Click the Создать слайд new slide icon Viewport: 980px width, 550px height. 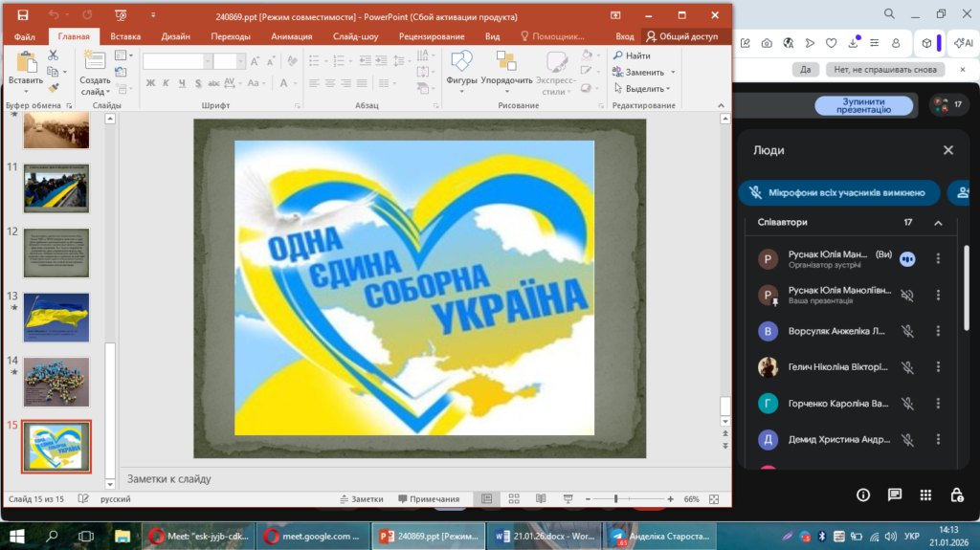point(95,62)
